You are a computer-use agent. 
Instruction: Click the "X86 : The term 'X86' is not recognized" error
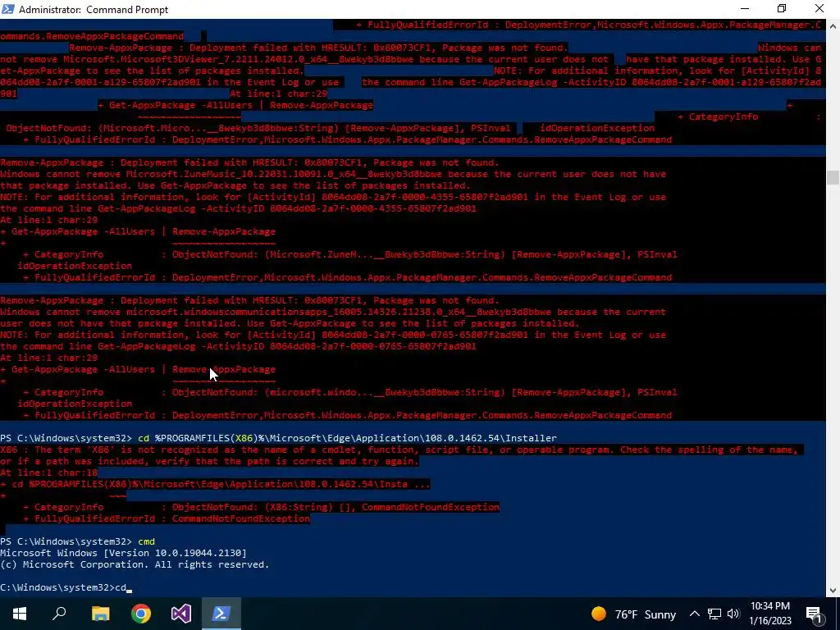tap(399, 450)
